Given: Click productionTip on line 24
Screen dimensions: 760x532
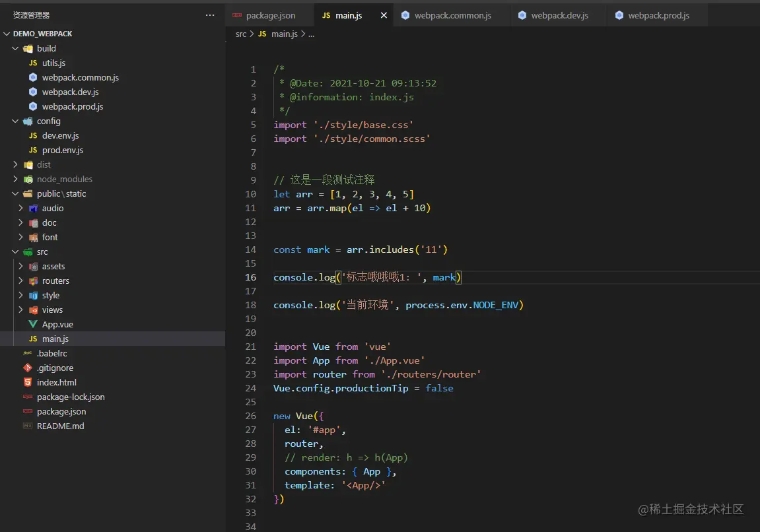Looking at the screenshot, I should pyautogui.click(x=372, y=388).
